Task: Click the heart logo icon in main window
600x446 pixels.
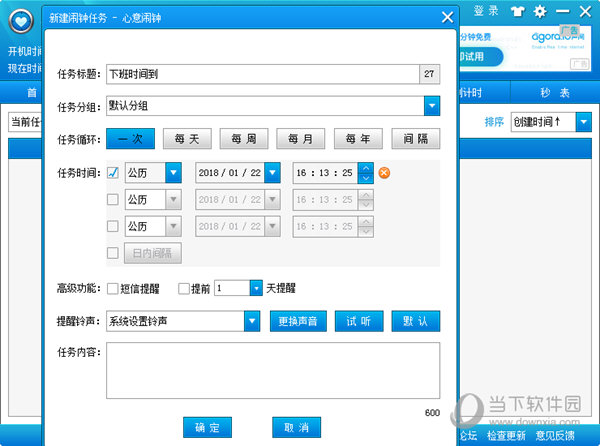Action: coord(21,21)
